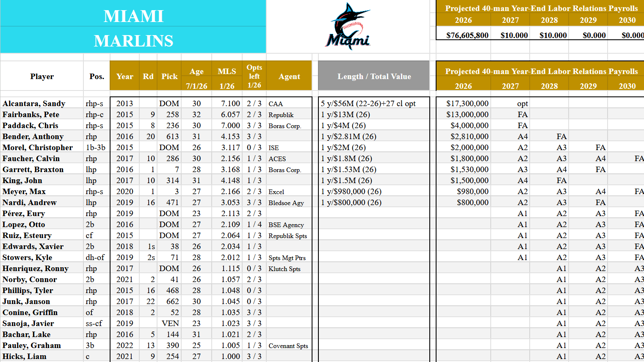Select player cell Sanoja, Javier
Image resolution: width=644 pixels, height=362 pixels.
(x=42, y=323)
